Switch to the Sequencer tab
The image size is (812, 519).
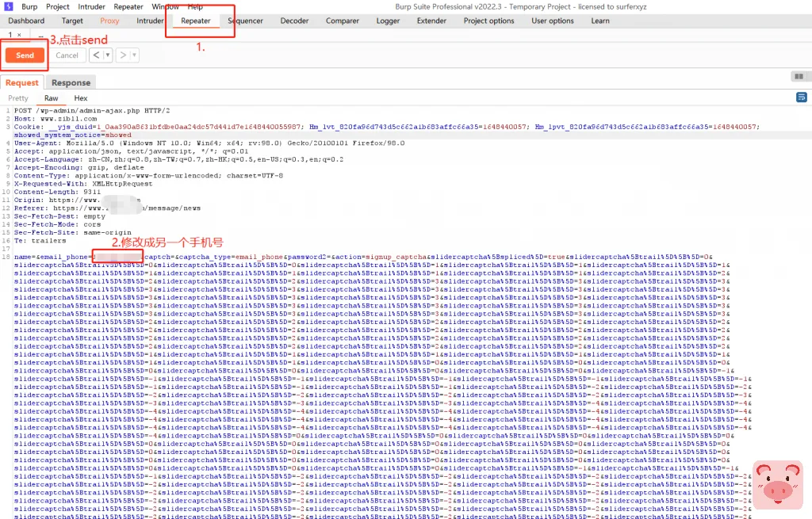(246, 21)
